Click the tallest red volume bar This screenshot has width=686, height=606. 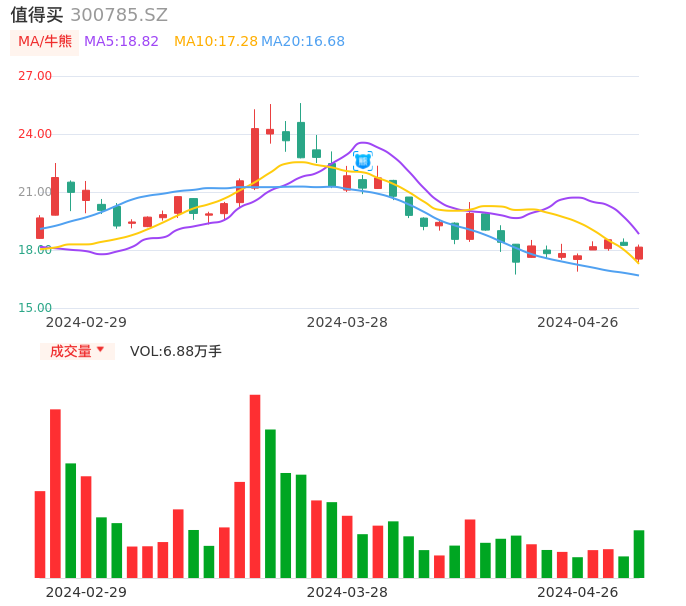coord(255,486)
